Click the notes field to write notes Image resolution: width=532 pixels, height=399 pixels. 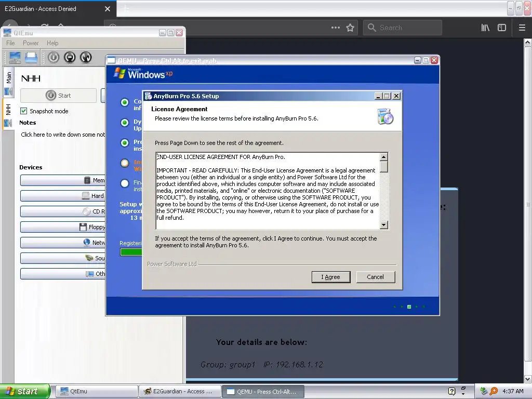63,135
